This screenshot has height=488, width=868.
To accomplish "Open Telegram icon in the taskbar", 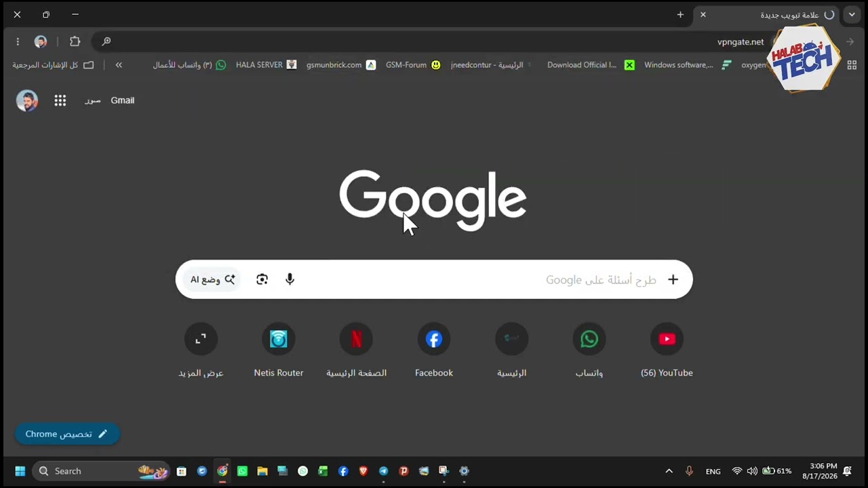I will [x=383, y=471].
